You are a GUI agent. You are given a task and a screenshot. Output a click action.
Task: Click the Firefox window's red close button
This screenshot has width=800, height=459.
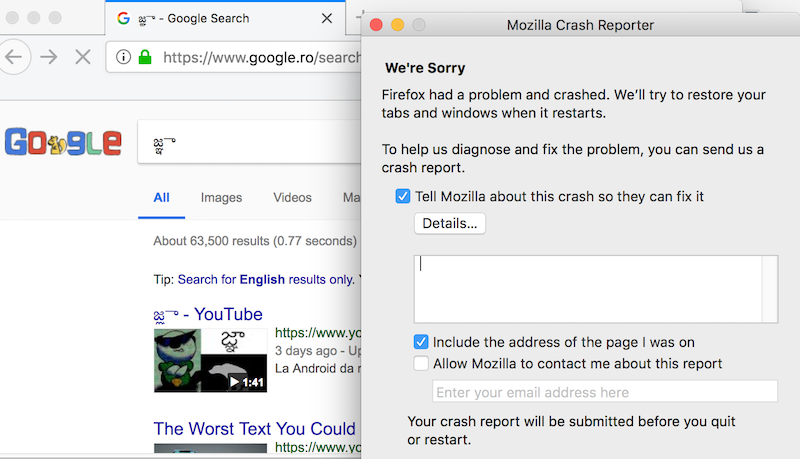13,18
